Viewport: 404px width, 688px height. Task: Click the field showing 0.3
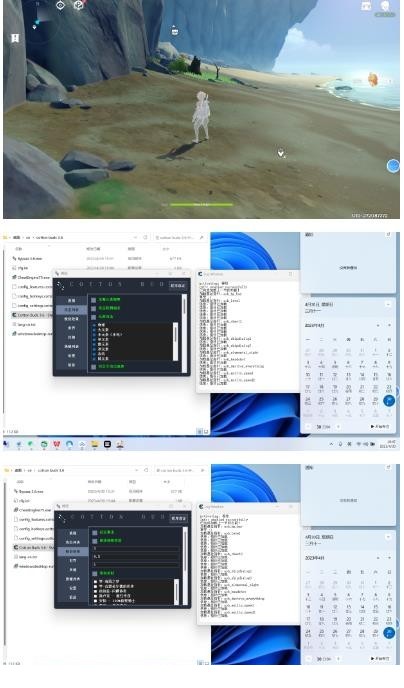[x=136, y=556]
